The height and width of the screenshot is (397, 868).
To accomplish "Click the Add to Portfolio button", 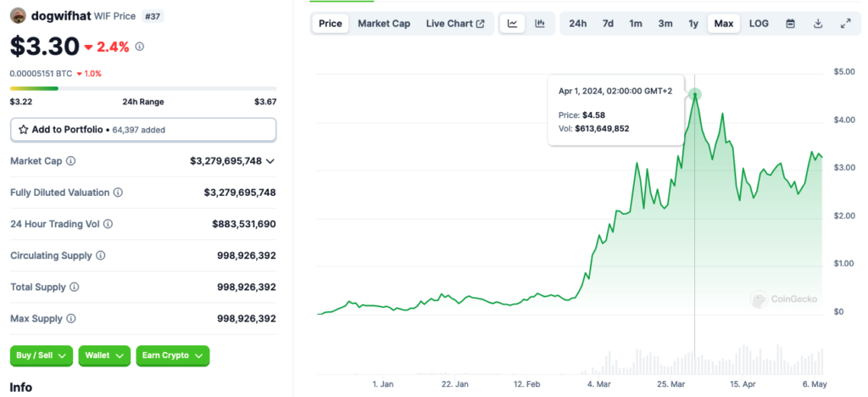I will point(142,130).
